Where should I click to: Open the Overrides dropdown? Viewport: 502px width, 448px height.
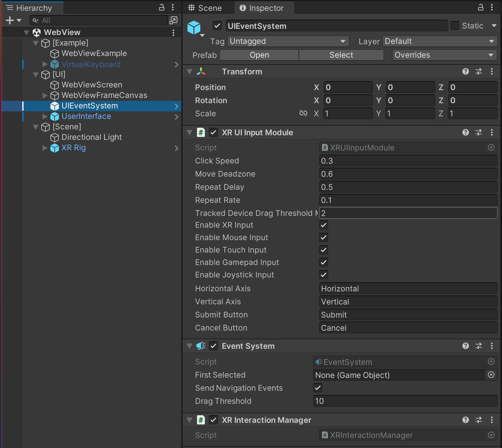click(444, 55)
